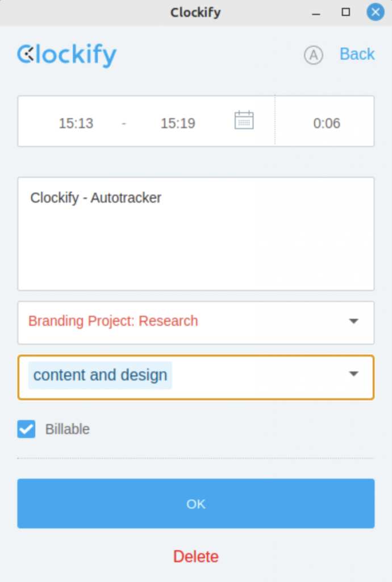This screenshot has height=582, width=392.
Task: Open the Branding Project: Research selector
Action: tap(196, 323)
